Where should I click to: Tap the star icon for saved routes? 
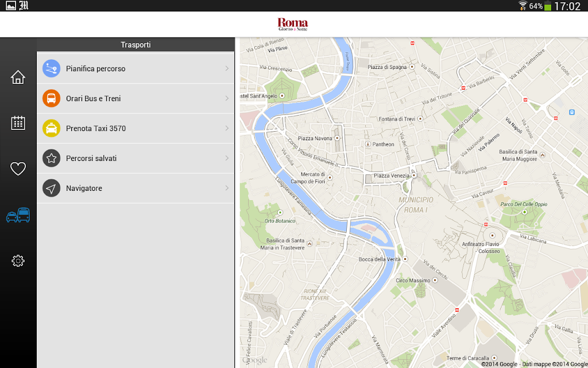tap(51, 158)
